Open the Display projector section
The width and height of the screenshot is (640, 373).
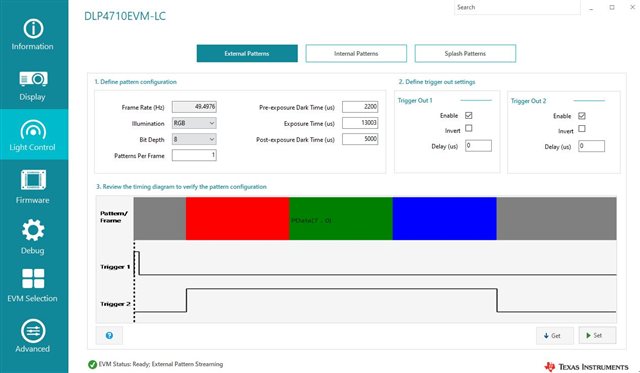[33, 86]
